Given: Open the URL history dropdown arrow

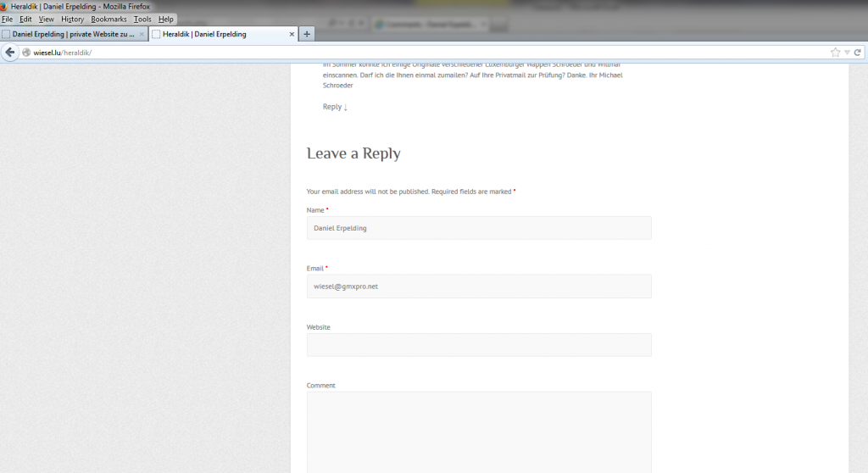Looking at the screenshot, I should tap(846, 53).
